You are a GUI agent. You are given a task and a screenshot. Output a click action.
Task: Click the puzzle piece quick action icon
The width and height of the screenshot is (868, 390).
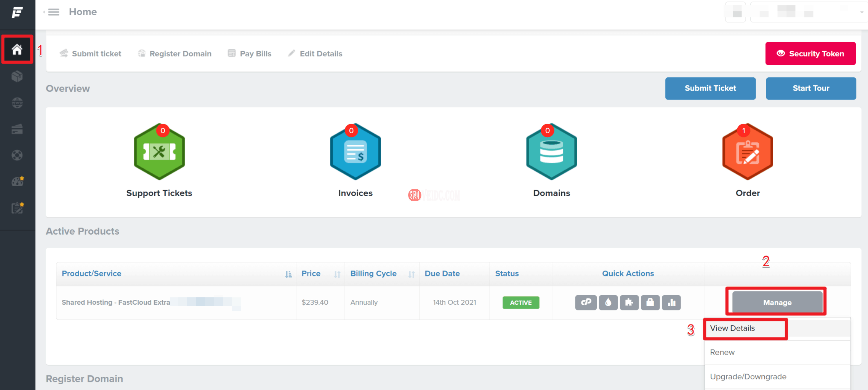coord(629,302)
